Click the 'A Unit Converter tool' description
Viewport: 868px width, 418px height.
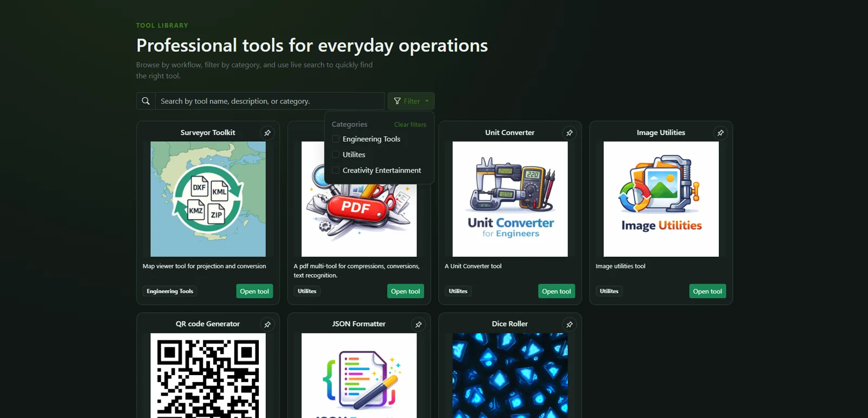coord(473,267)
